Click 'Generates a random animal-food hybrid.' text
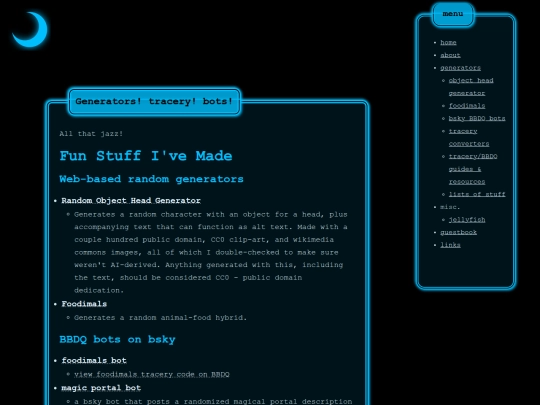Viewport: 540px width, 405px height. [x=160, y=318]
